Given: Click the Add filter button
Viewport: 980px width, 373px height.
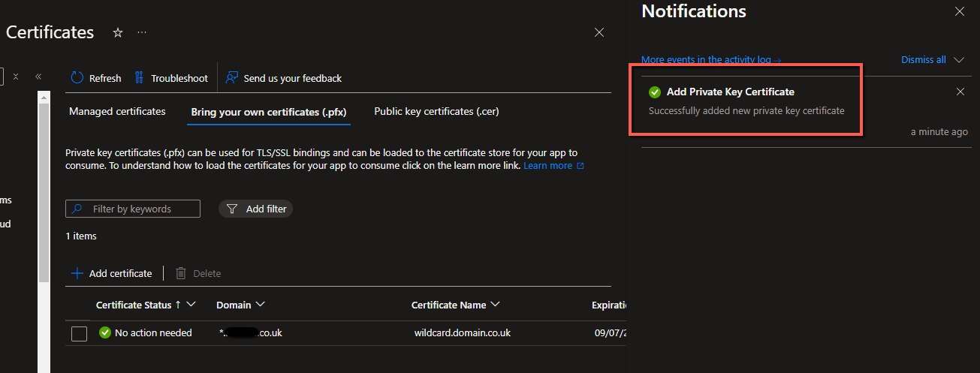Looking at the screenshot, I should (255, 209).
